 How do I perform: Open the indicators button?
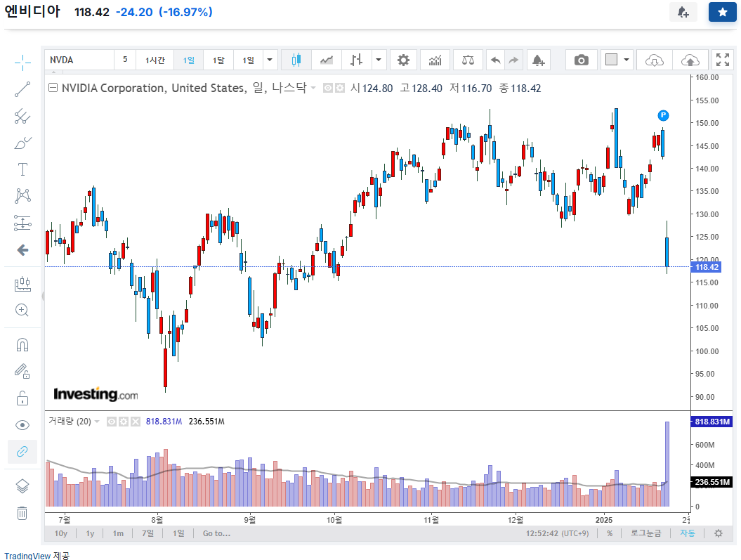[435, 60]
